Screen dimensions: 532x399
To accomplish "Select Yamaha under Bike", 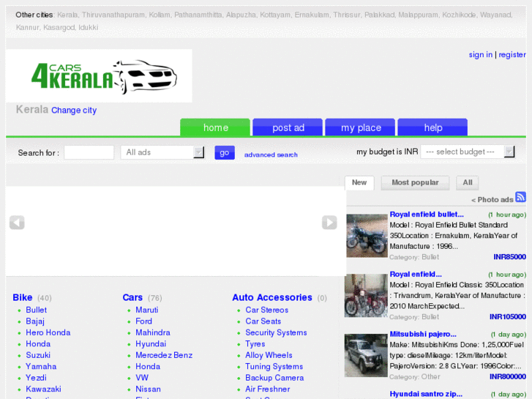I will pos(41,366).
